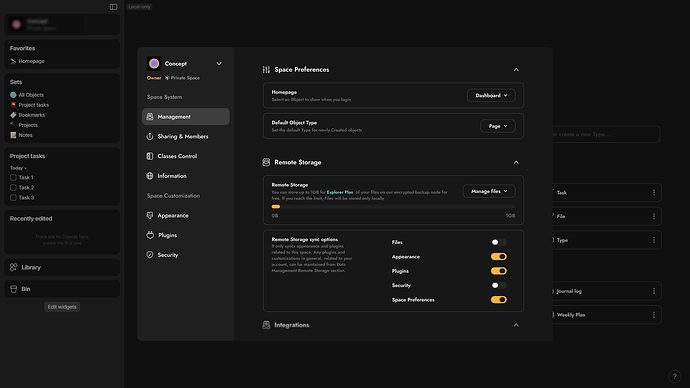Screen dimensions: 690x388
Task: Click the create a new Type field
Action: [x=606, y=134]
